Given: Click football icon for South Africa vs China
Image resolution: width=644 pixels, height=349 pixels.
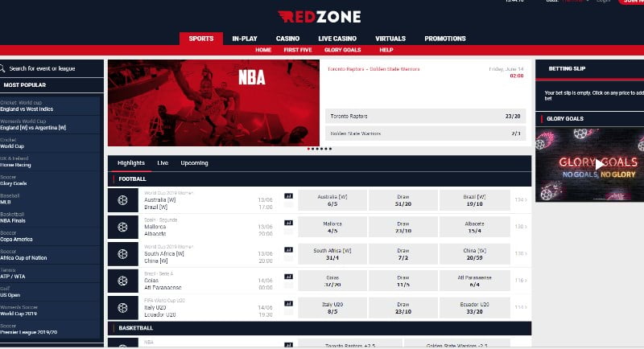Looking at the screenshot, I should [x=123, y=254].
